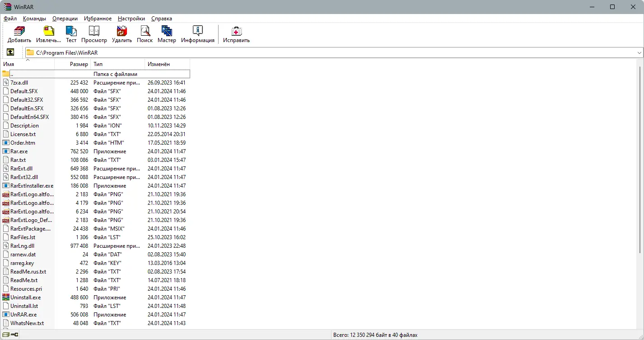Click the Исправить repair icon

236,31
